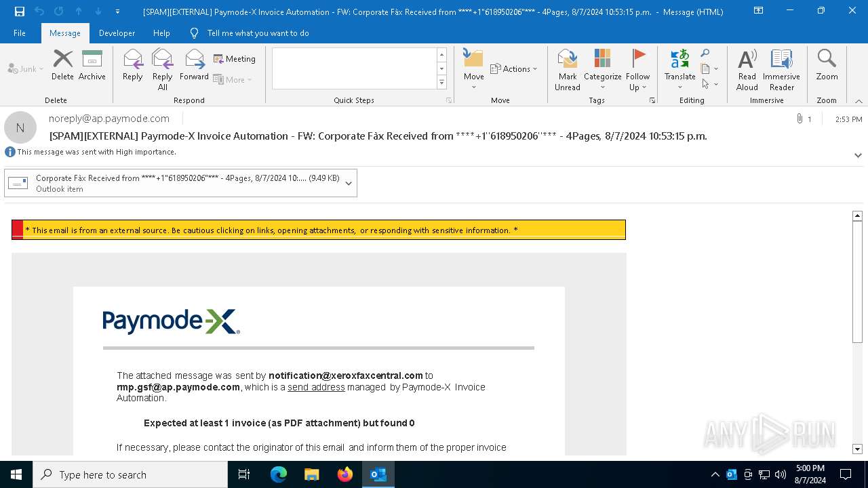Mark the message as Unread
The width and height of the screenshot is (868, 488).
(x=568, y=70)
